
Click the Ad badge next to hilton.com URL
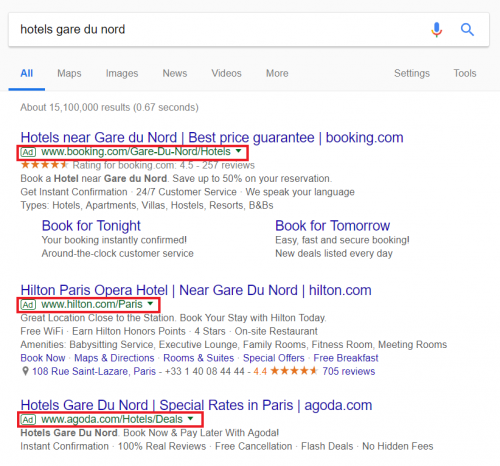point(28,305)
